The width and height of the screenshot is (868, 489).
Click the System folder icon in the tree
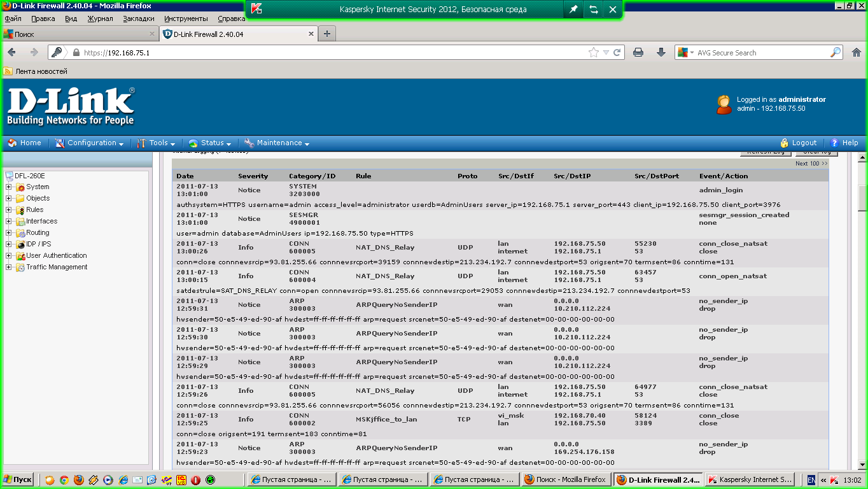tap(20, 187)
